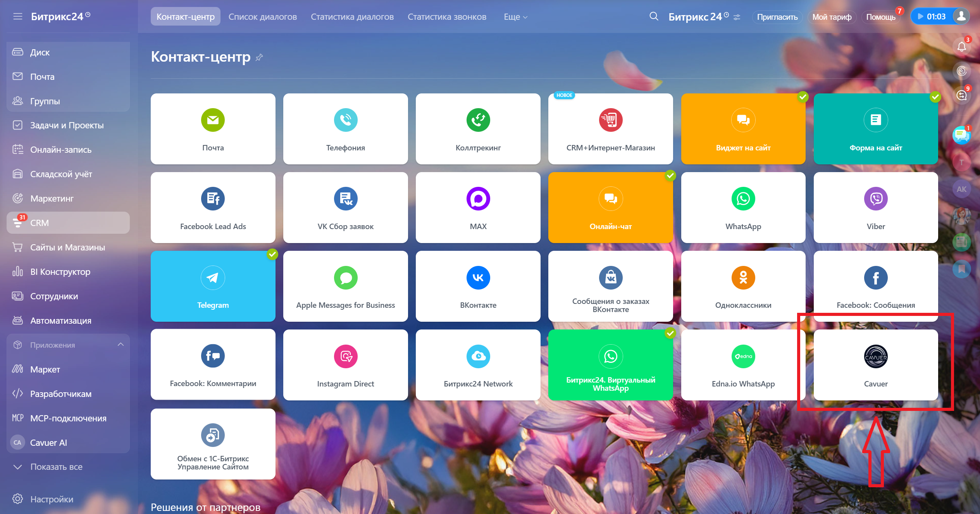This screenshot has height=514, width=980.
Task: Select the Instagram Direct tile
Action: click(x=345, y=365)
